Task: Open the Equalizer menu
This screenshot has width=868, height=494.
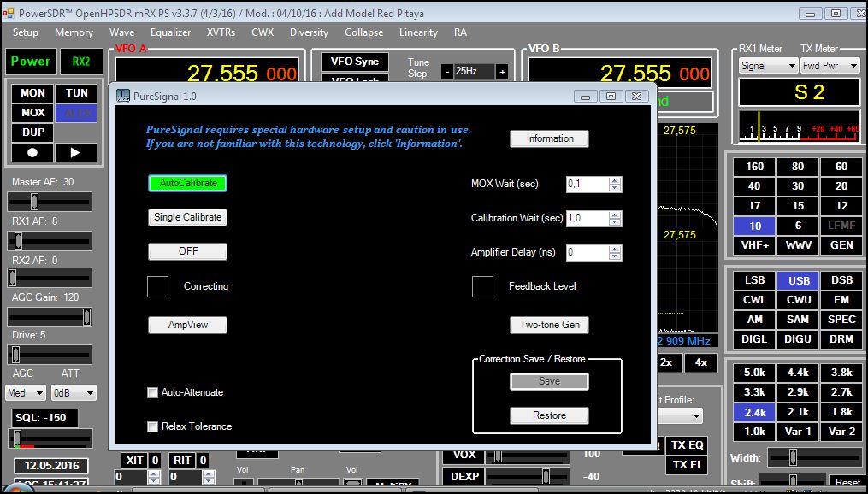Action: click(x=170, y=32)
